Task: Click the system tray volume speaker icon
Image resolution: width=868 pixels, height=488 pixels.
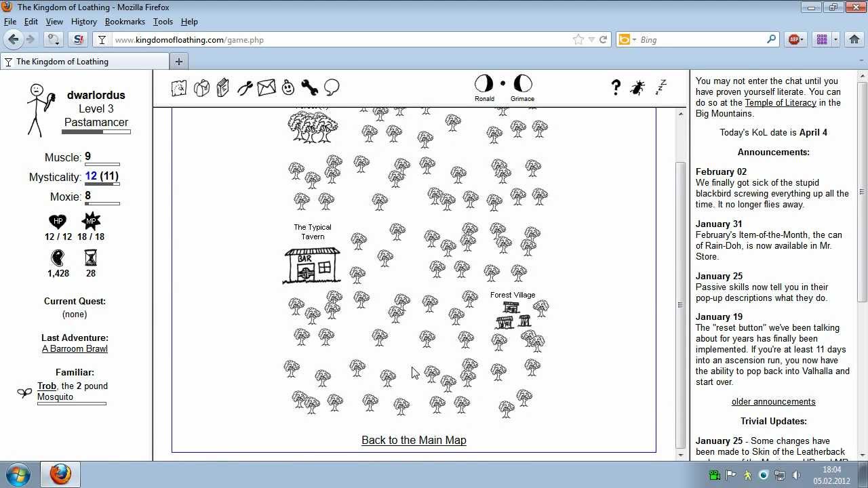Action: pyautogui.click(x=796, y=475)
